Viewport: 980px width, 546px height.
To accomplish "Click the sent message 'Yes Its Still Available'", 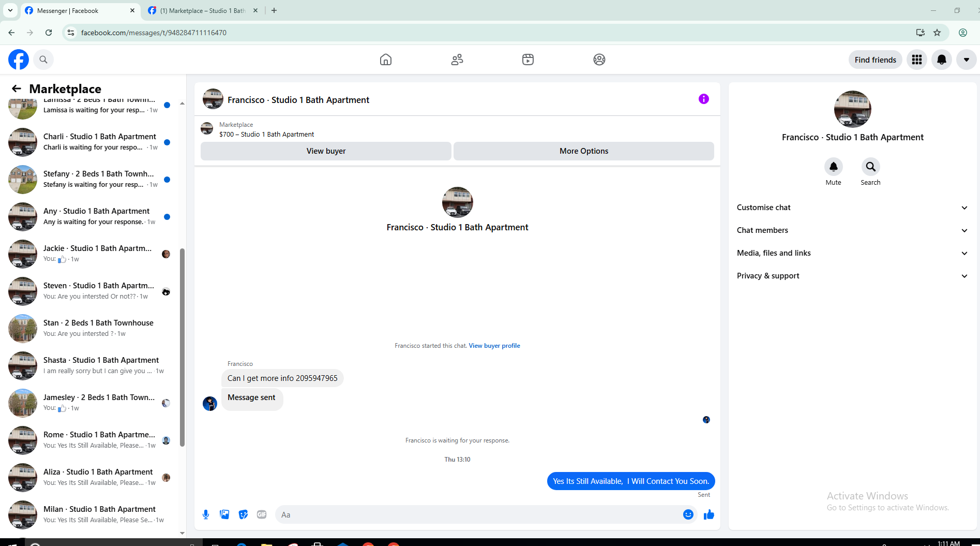I will [x=631, y=481].
